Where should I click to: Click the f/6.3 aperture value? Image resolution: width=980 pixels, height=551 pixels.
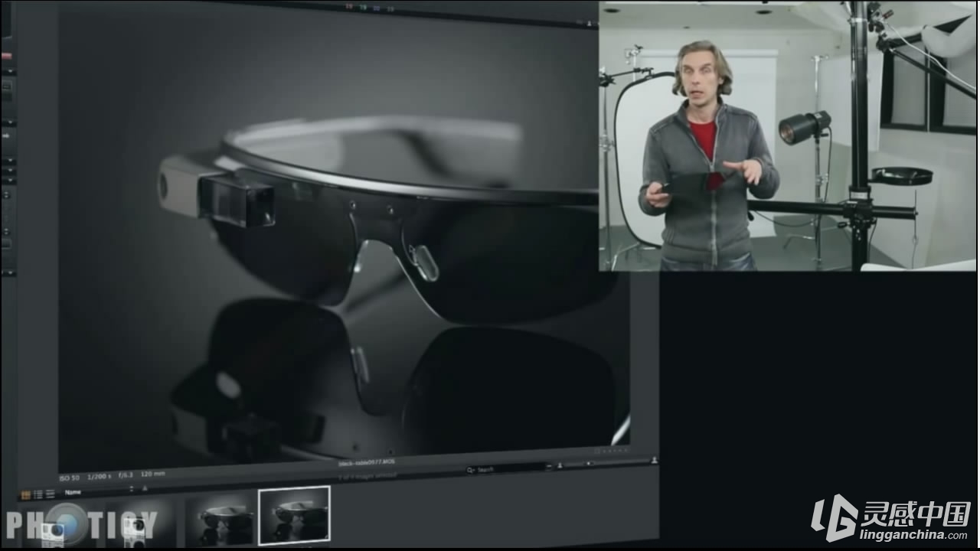(126, 474)
